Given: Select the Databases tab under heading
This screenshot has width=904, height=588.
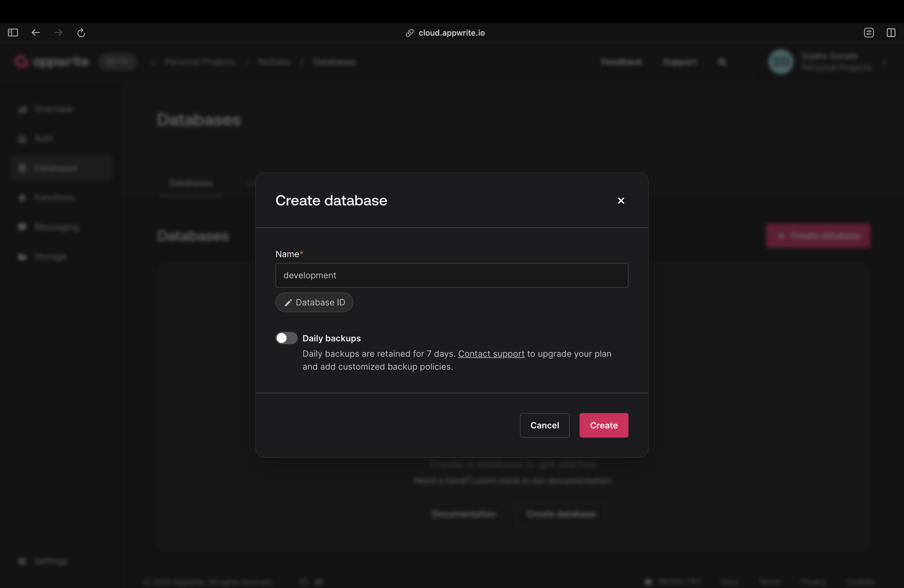Looking at the screenshot, I should point(191,184).
